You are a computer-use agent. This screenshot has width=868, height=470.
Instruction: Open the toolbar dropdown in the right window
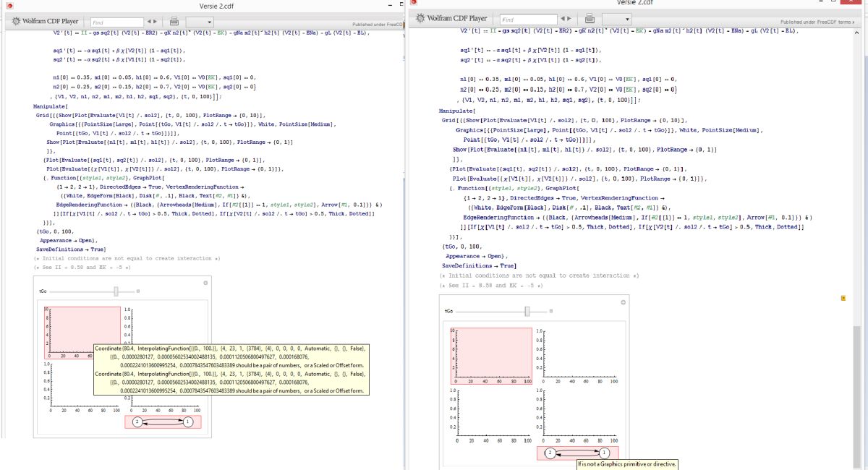click(x=616, y=18)
